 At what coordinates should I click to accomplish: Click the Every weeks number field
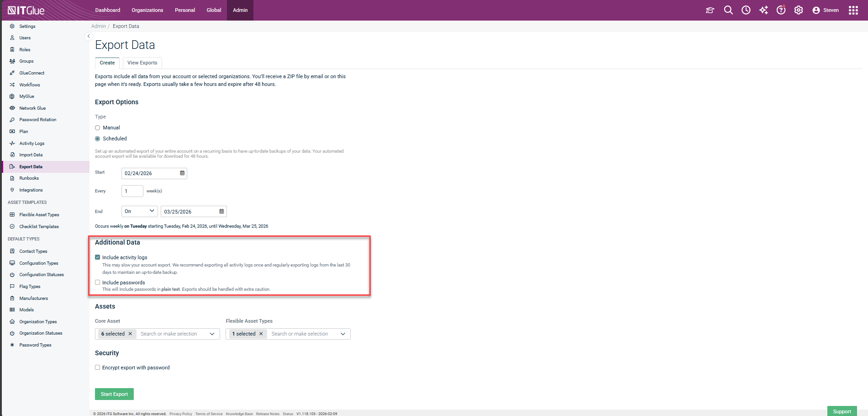pyautogui.click(x=132, y=191)
